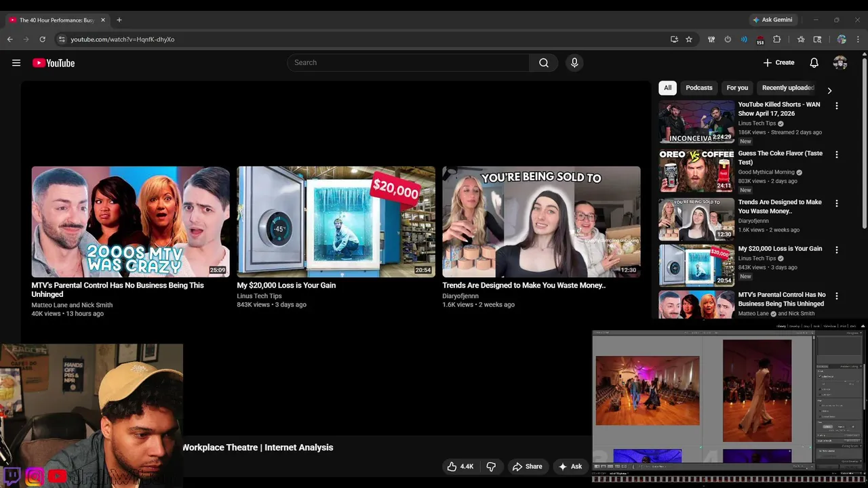This screenshot has height=488, width=868.
Task: View site information icon in address bar
Action: [x=62, y=39]
